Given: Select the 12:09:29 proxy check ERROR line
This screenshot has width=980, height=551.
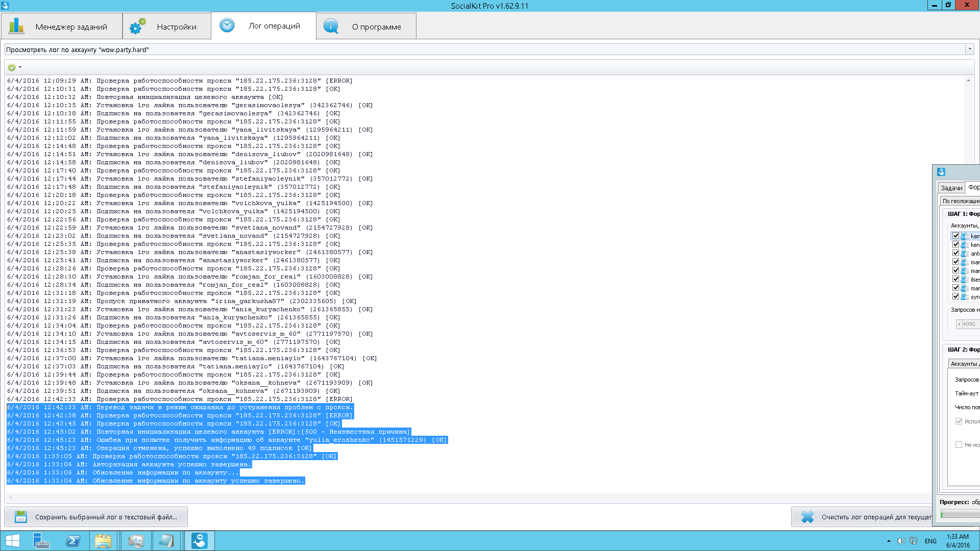Looking at the screenshot, I should point(180,81).
